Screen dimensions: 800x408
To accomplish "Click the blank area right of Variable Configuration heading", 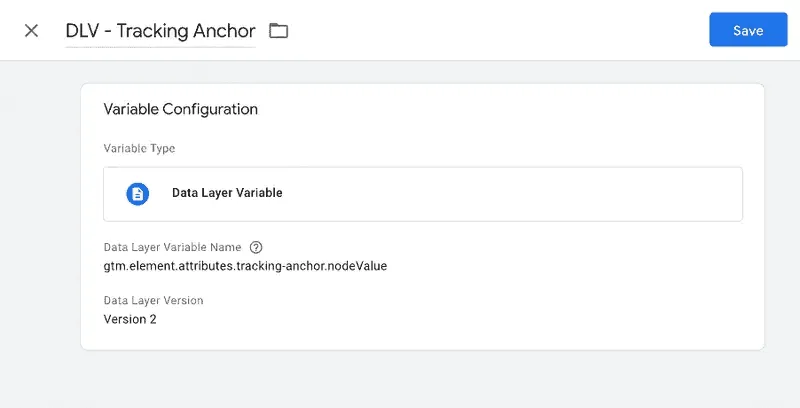I will pyautogui.click(x=500, y=109).
